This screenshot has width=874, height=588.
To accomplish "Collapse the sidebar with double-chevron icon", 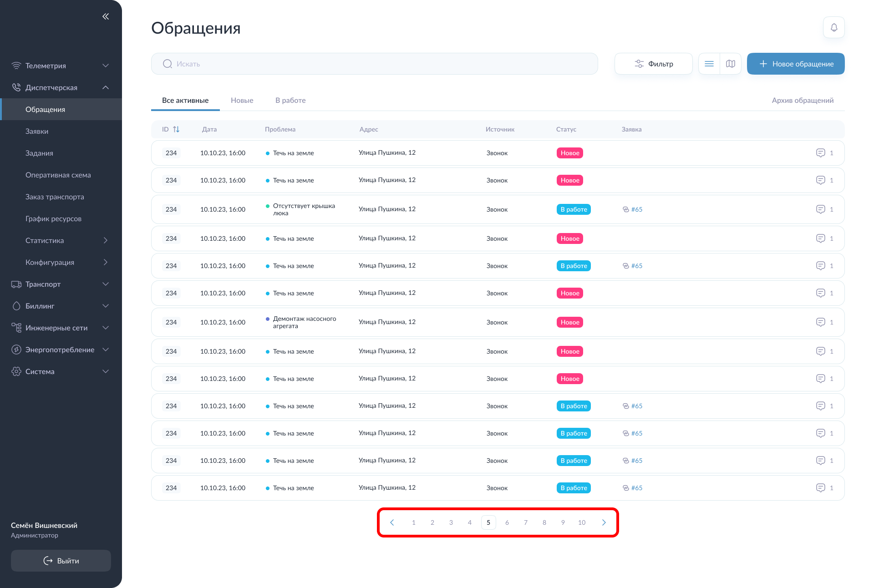I will pyautogui.click(x=106, y=16).
